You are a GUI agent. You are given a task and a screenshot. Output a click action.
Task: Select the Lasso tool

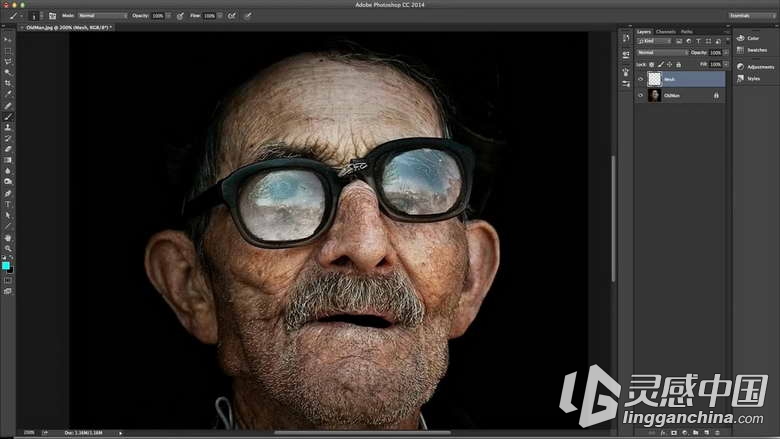(x=7, y=62)
